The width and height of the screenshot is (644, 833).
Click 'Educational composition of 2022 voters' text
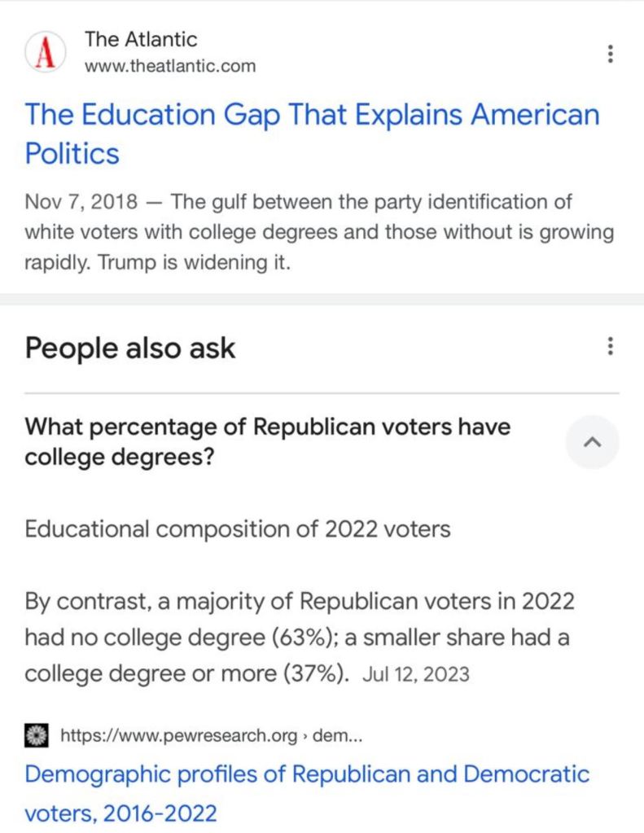click(x=238, y=529)
